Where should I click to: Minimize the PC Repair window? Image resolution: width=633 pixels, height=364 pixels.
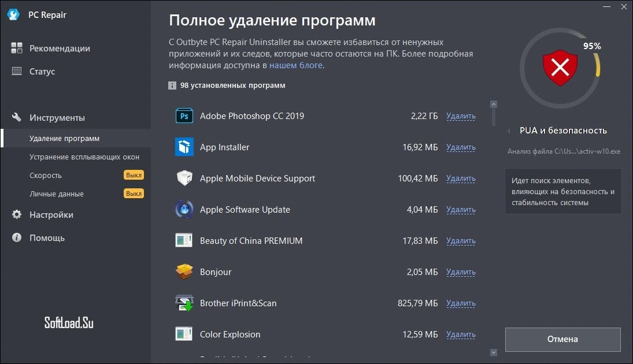coord(606,7)
